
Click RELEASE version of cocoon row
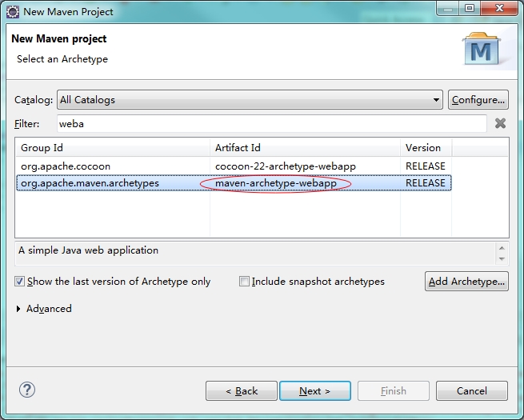pos(426,166)
